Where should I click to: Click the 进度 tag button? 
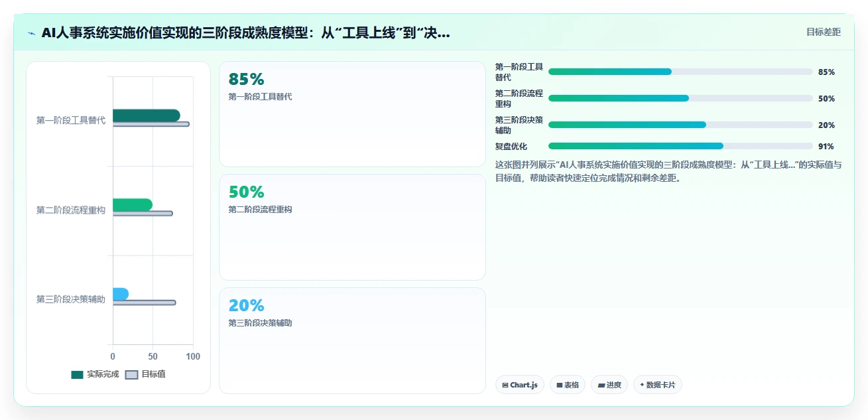[x=609, y=385]
